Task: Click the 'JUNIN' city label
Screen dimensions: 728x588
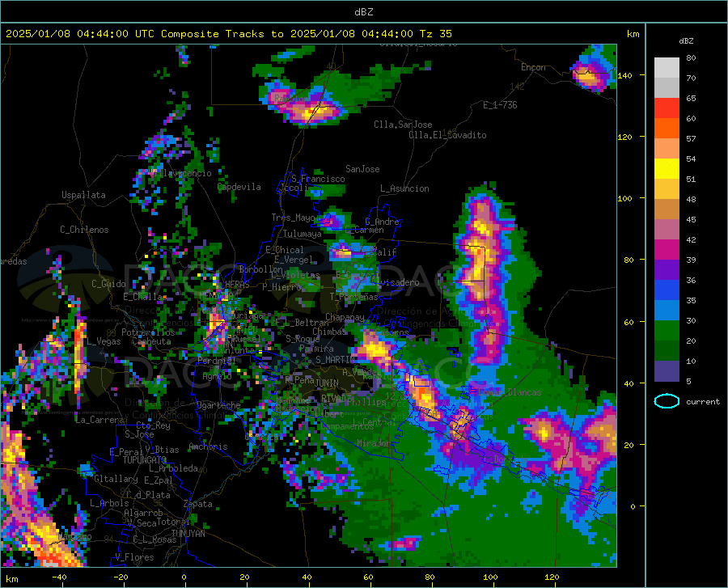Action: [327, 383]
